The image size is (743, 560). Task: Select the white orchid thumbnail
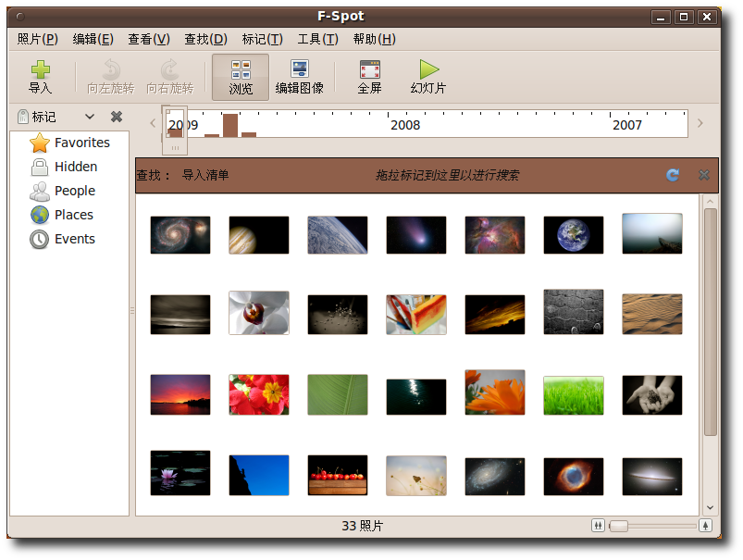click(259, 313)
